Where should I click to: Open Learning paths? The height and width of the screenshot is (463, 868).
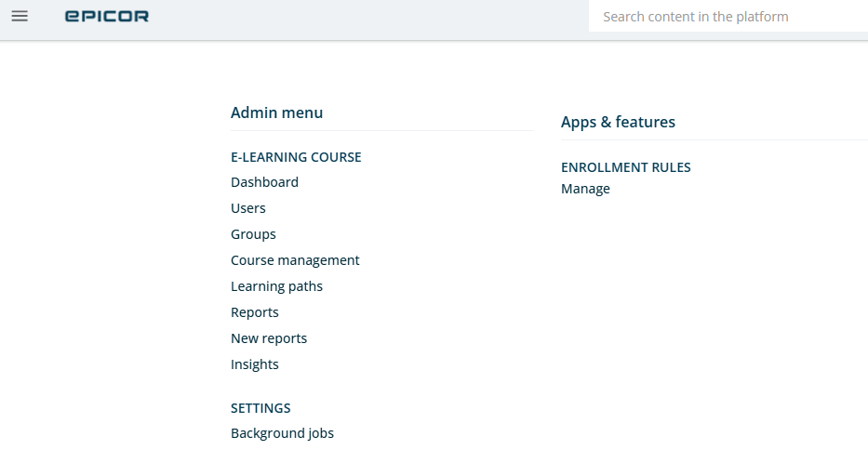(x=276, y=286)
